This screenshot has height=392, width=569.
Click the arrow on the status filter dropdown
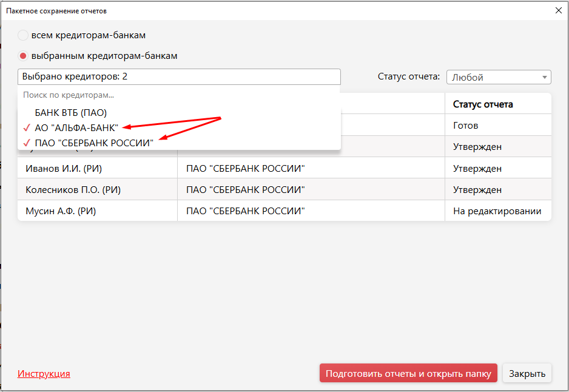pos(544,77)
